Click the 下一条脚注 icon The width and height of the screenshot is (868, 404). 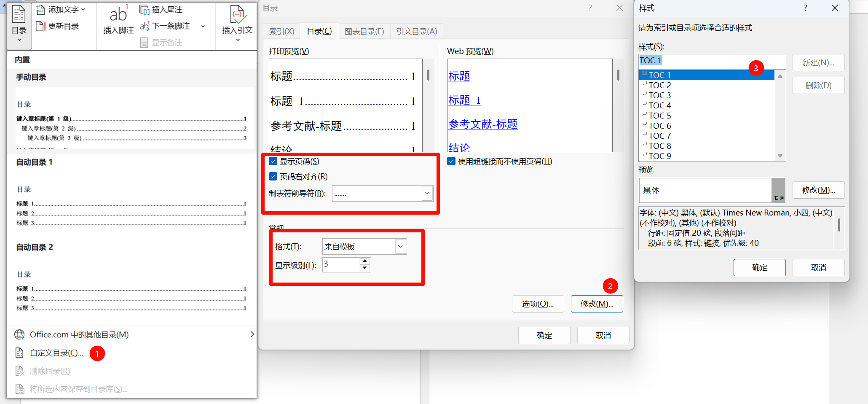pyautogui.click(x=145, y=26)
